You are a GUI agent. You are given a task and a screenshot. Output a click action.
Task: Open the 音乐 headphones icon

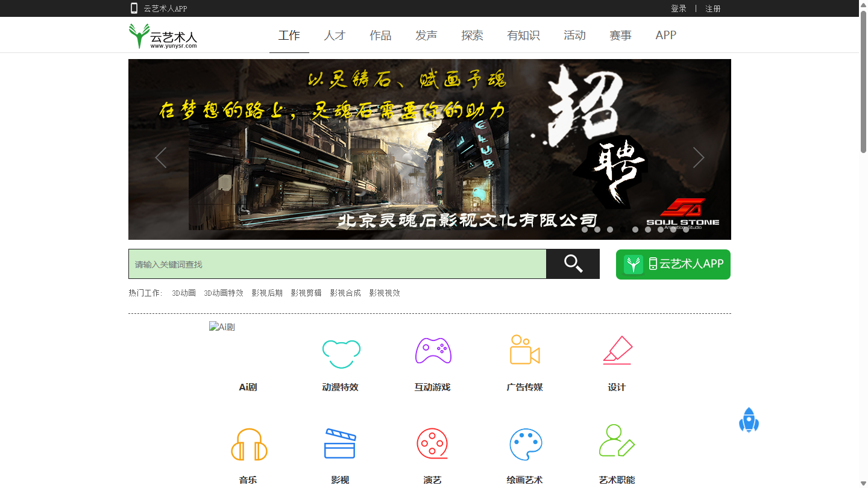[249, 445]
